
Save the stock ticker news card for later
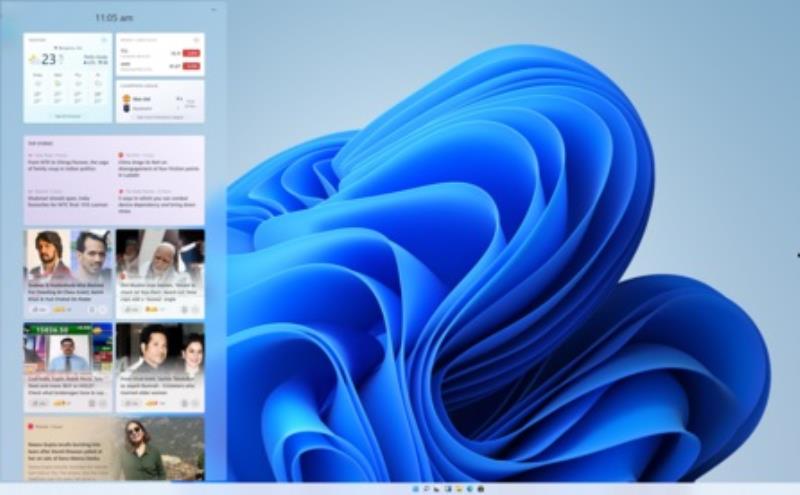(x=92, y=403)
